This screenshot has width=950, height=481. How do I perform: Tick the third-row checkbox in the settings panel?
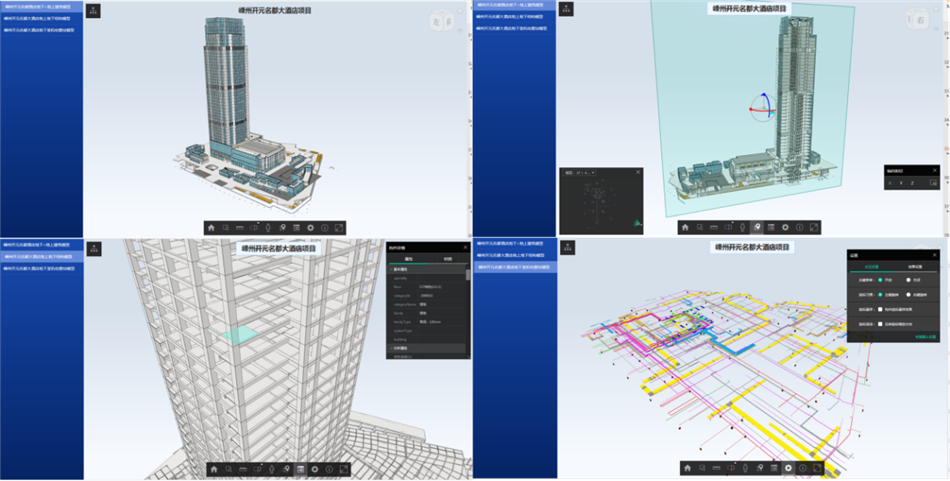[880, 309]
